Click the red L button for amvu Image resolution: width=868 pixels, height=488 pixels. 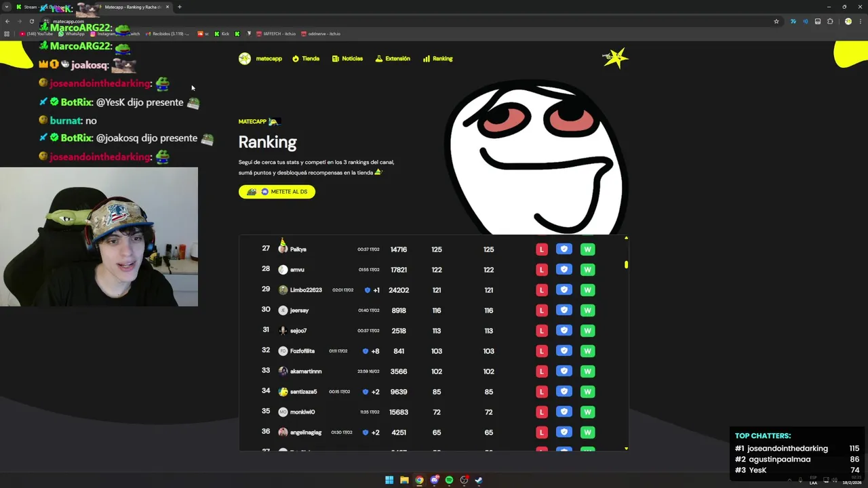coord(541,270)
